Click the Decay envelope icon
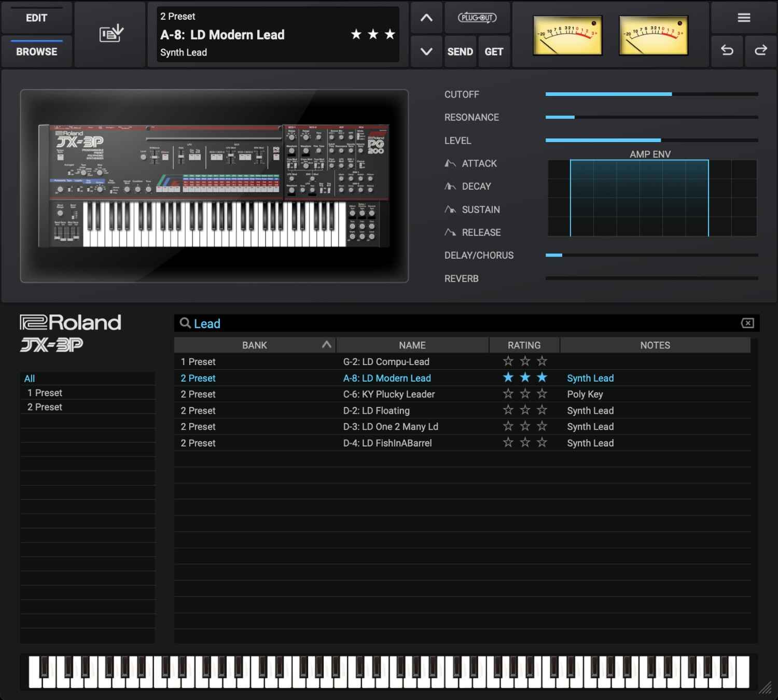The image size is (778, 700). click(x=450, y=186)
